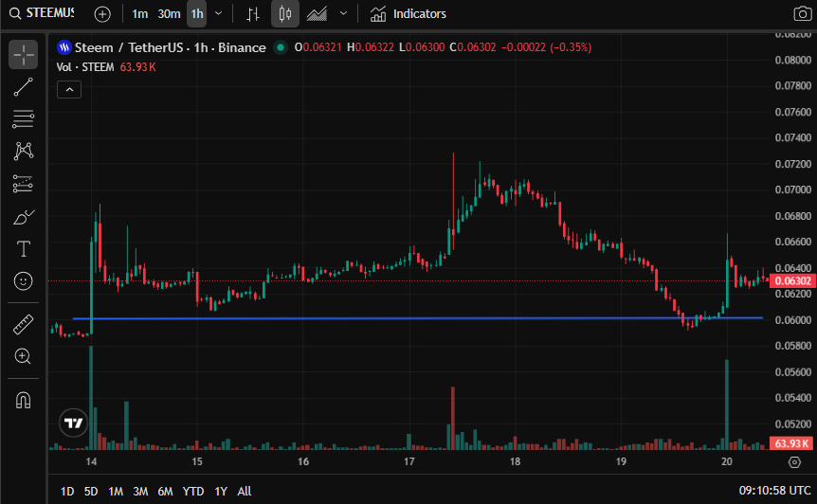Select the 1h timeframe

[197, 14]
